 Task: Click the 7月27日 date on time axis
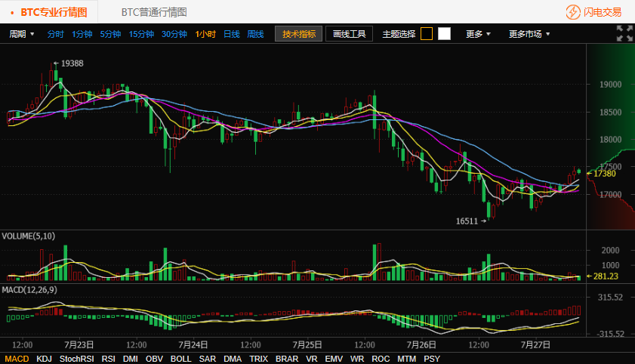coord(536,345)
